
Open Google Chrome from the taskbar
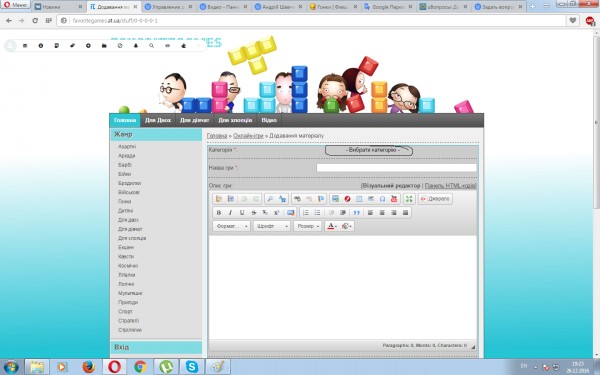140,367
